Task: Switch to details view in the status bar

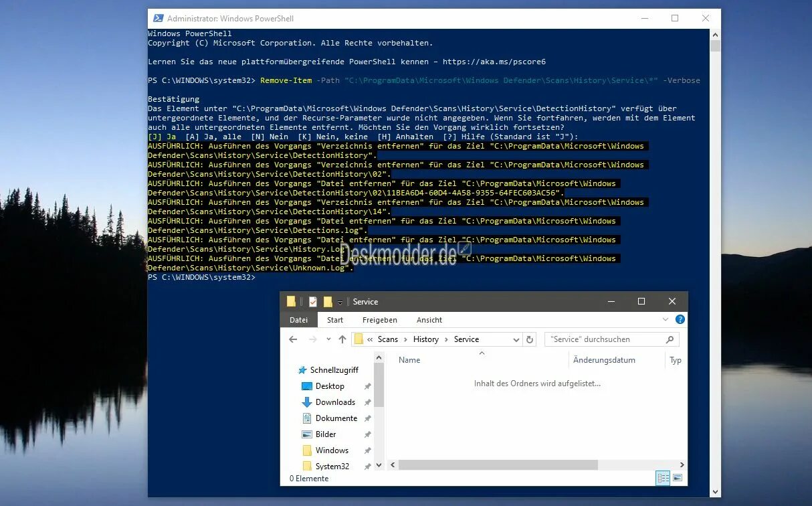Action: tap(663, 478)
